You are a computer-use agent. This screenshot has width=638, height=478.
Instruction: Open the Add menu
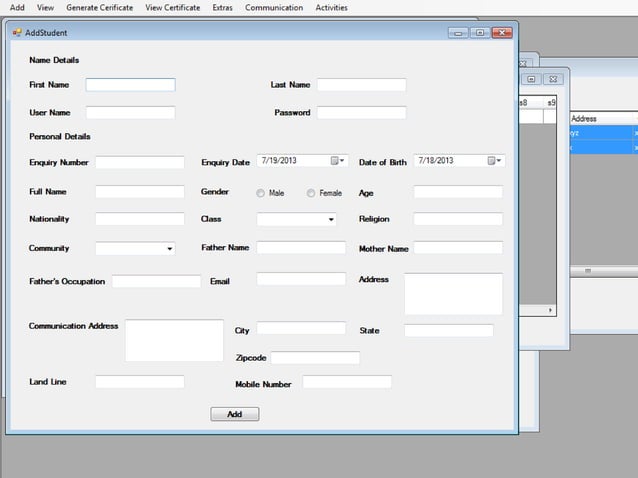tap(17, 8)
